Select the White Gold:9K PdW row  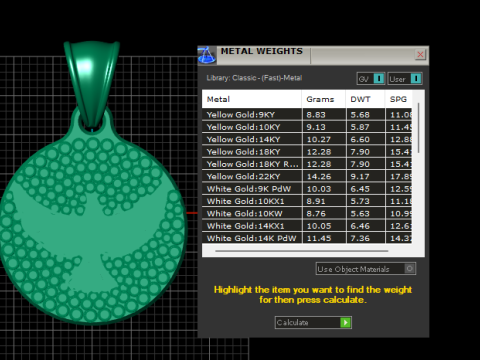tap(307, 189)
